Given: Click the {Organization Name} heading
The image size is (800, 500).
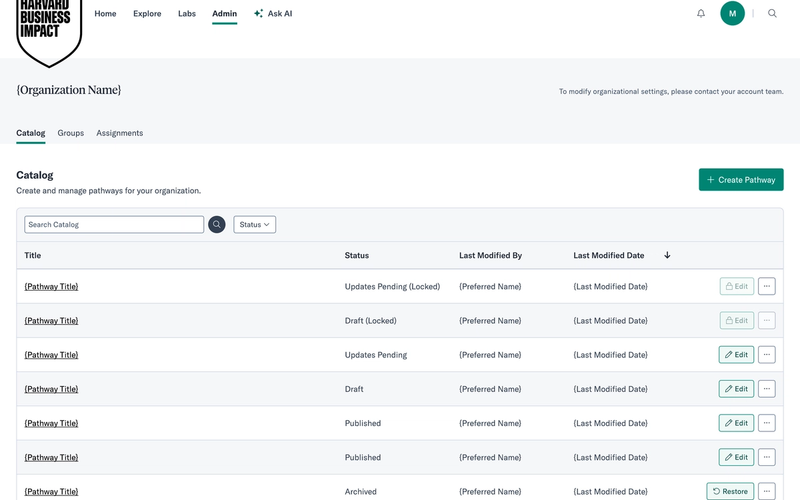Looking at the screenshot, I should [69, 90].
